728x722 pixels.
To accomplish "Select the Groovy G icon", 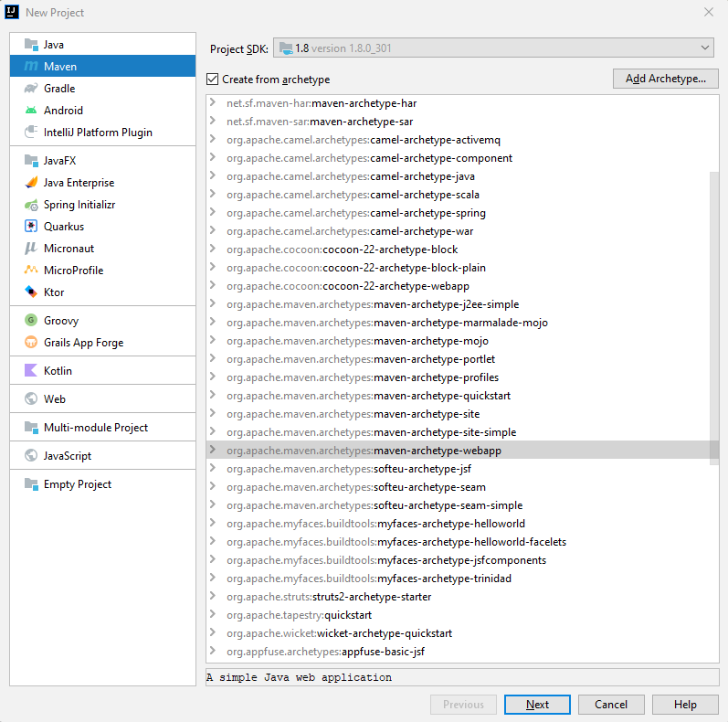I will coord(31,320).
